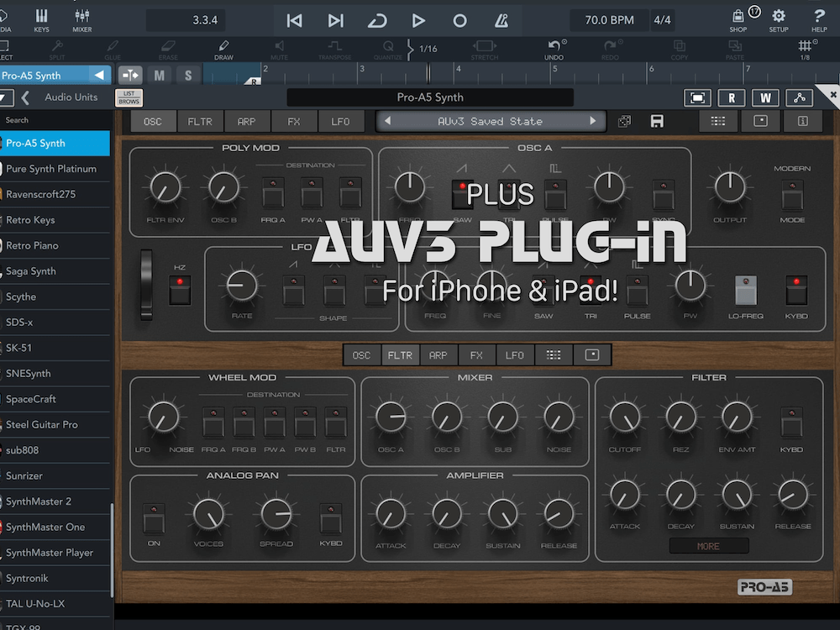Toggle LO-FREQ switch on OSC B

746,291
